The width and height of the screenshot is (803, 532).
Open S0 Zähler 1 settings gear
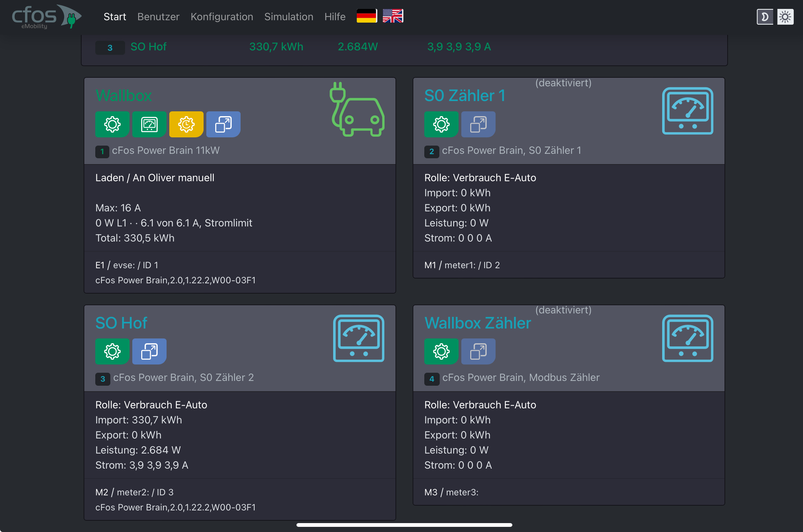pyautogui.click(x=441, y=124)
